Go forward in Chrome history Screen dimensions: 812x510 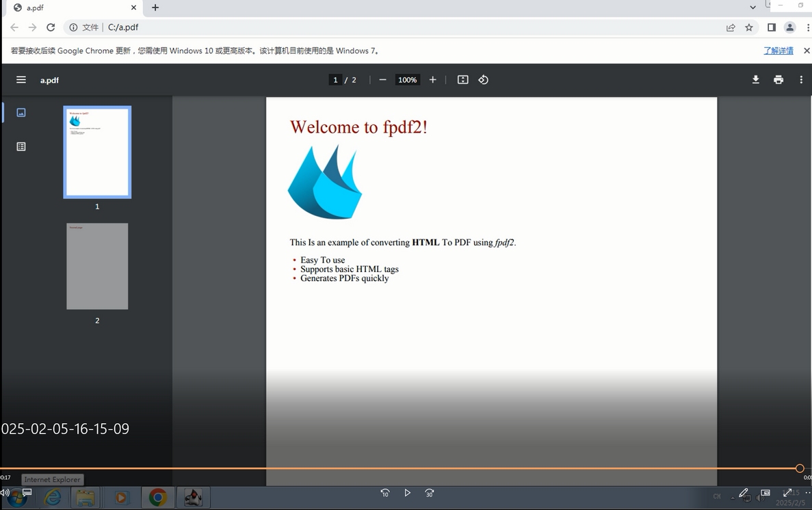pos(32,27)
